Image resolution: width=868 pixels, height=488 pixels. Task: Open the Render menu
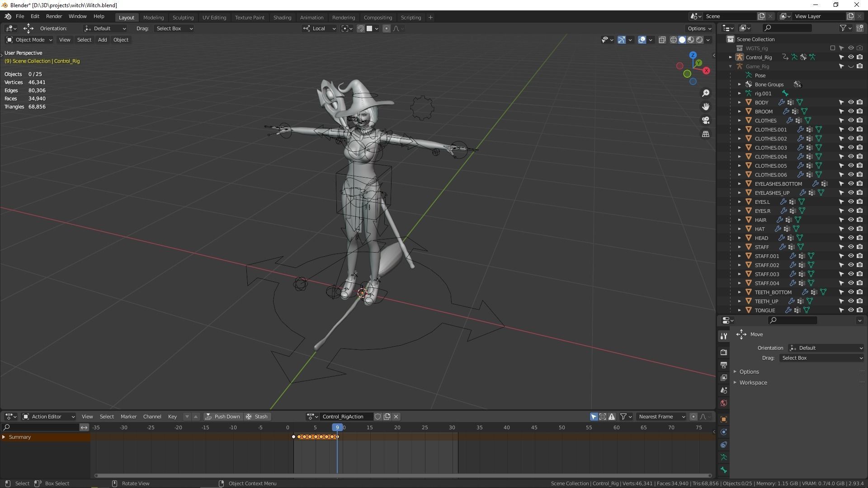click(54, 16)
